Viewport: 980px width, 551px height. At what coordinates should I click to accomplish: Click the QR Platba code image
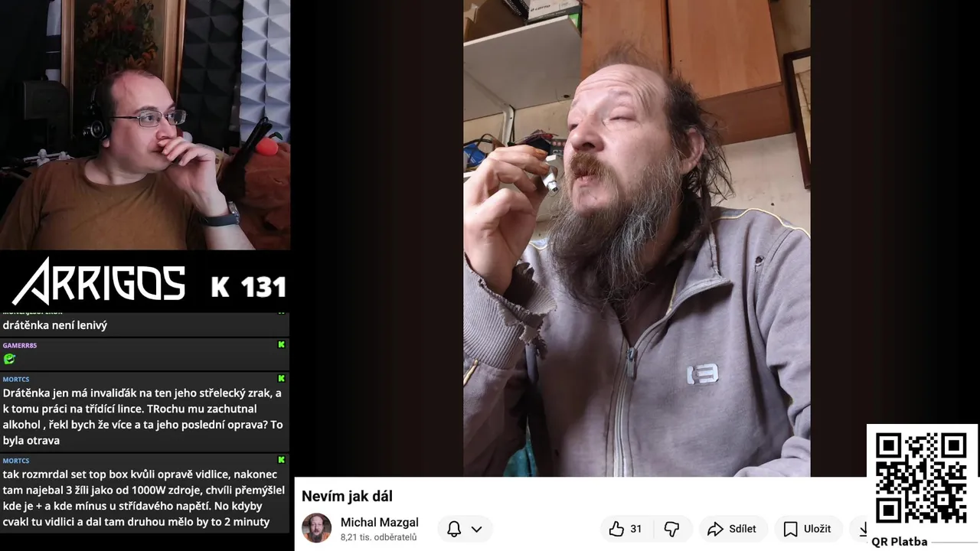pos(921,478)
